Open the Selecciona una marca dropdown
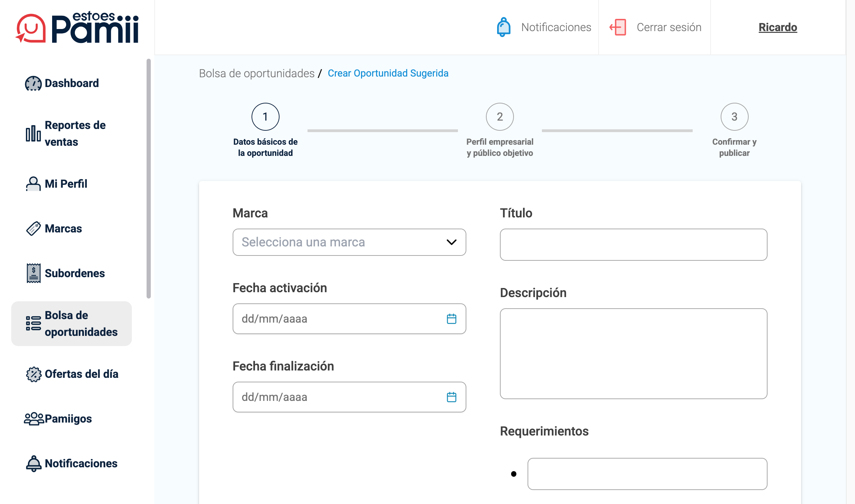Screen dimensions: 855x504 point(349,242)
